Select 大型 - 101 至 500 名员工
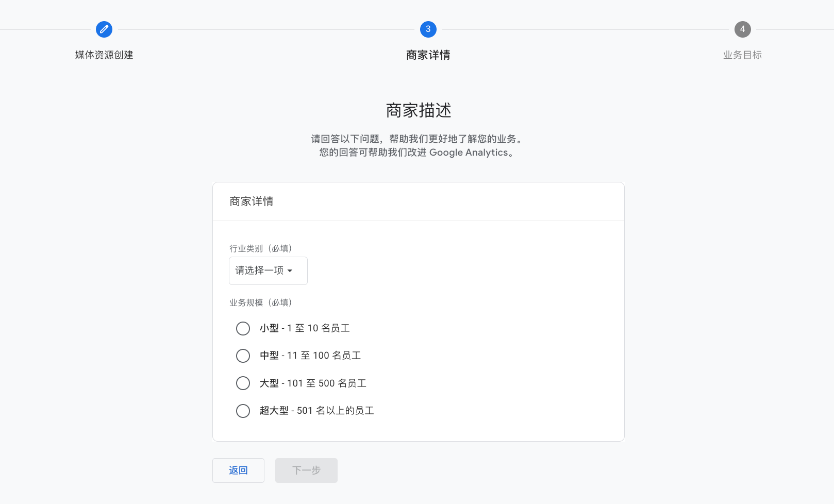The image size is (834, 504). 243,383
